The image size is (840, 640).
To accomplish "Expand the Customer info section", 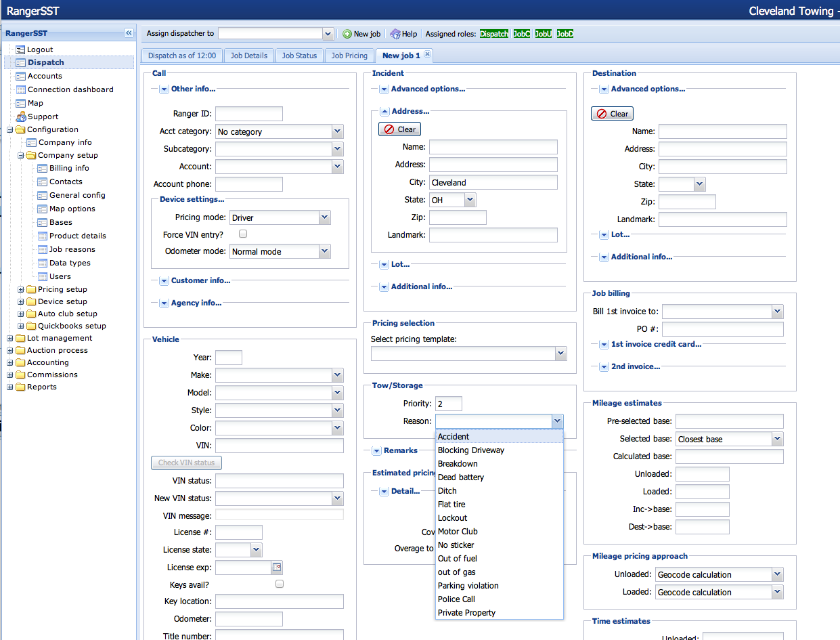I will pos(164,280).
